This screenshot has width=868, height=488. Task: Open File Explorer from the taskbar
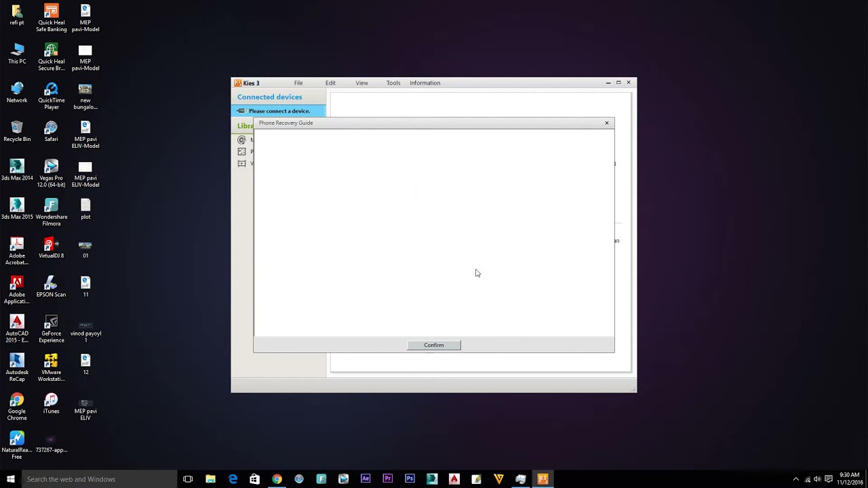click(x=210, y=479)
